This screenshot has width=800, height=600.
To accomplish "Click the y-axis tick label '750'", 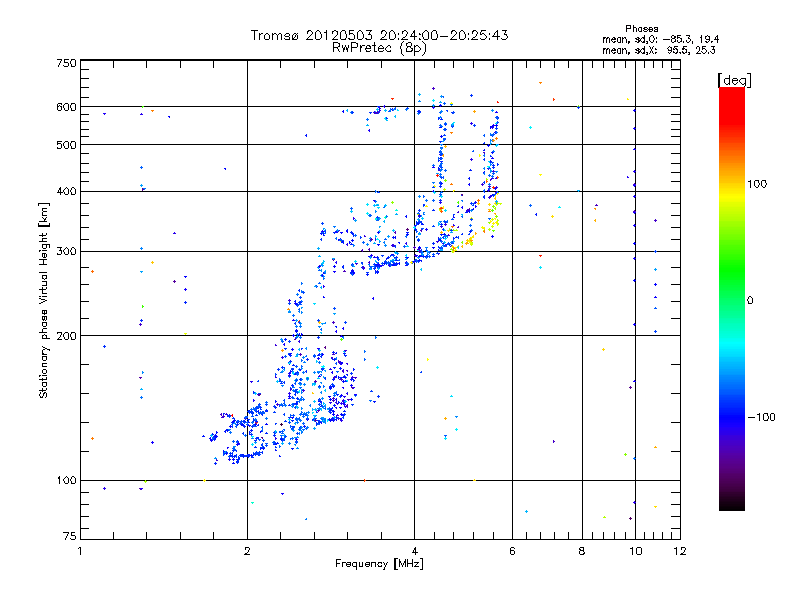I will [x=66, y=63].
